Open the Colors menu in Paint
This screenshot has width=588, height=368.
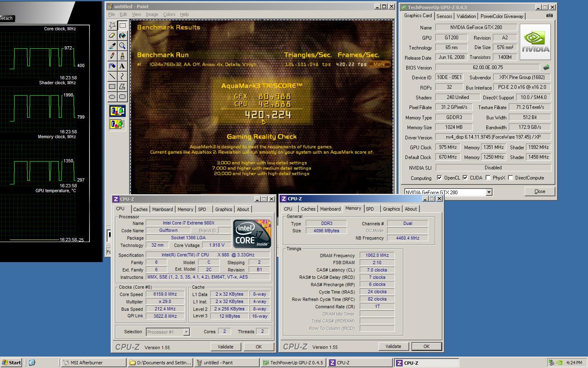[x=169, y=14]
